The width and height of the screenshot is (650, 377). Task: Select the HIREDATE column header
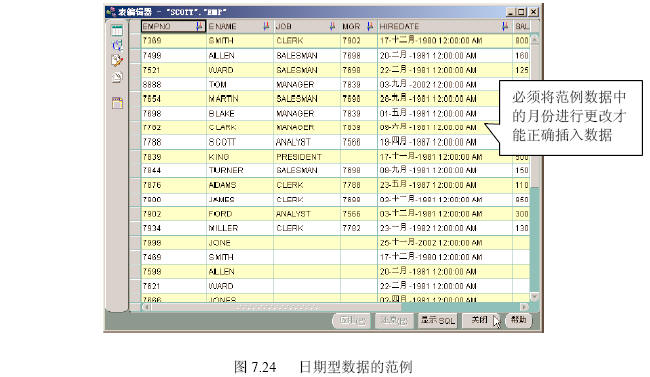[444, 27]
